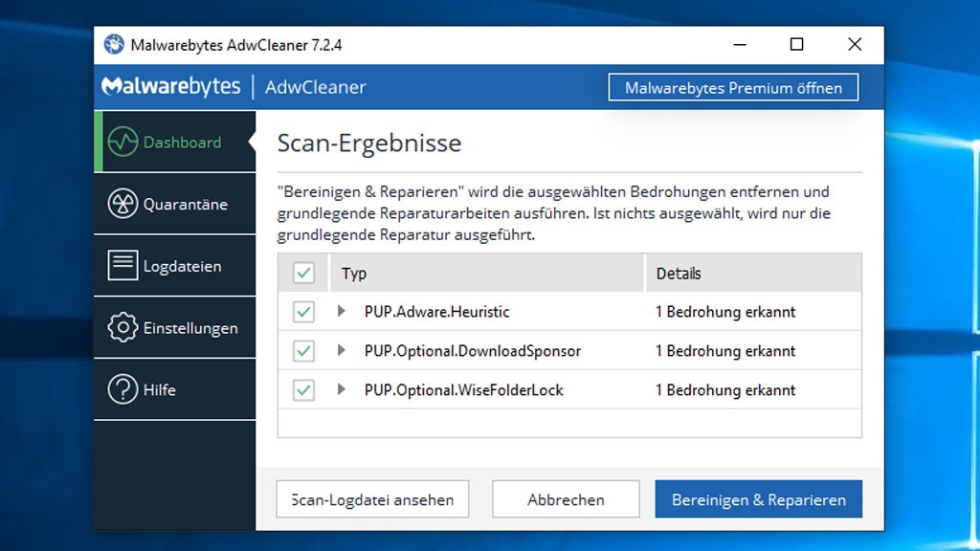Go to Einstellungen section

pyautogui.click(x=175, y=327)
